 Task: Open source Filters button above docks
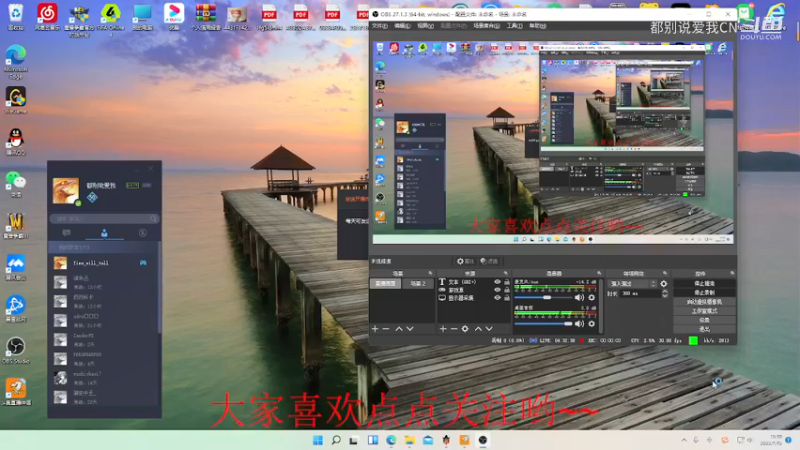(489, 261)
